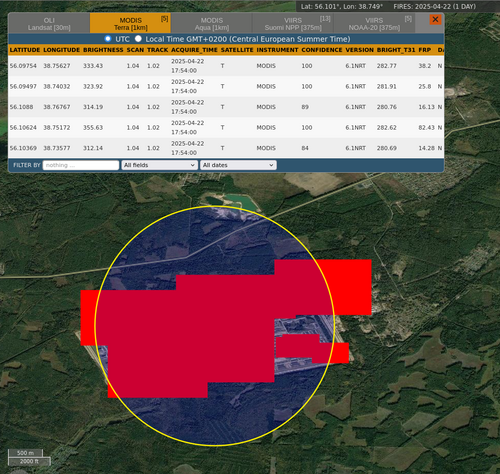Click FRP value 14.28
This screenshot has width=500, height=474.
426,148
